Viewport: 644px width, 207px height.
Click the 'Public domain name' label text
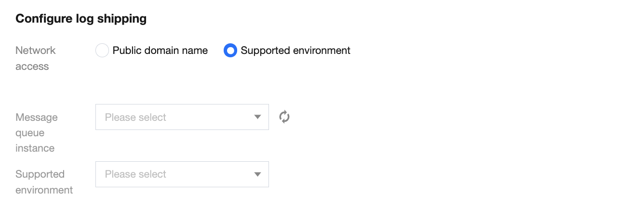[160, 51]
